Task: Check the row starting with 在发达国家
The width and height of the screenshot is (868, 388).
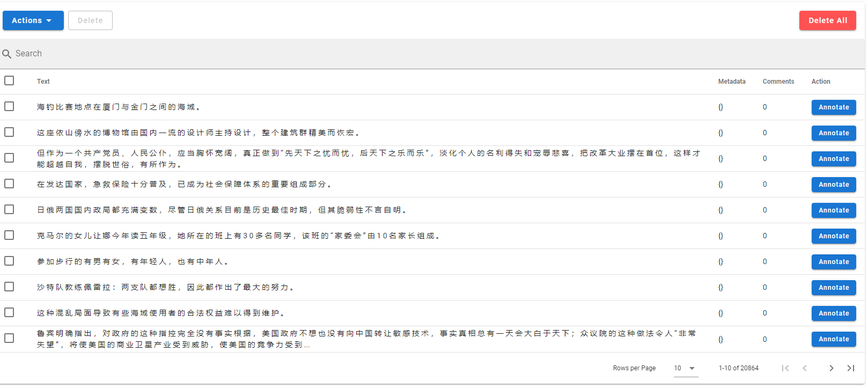Action: 9,184
